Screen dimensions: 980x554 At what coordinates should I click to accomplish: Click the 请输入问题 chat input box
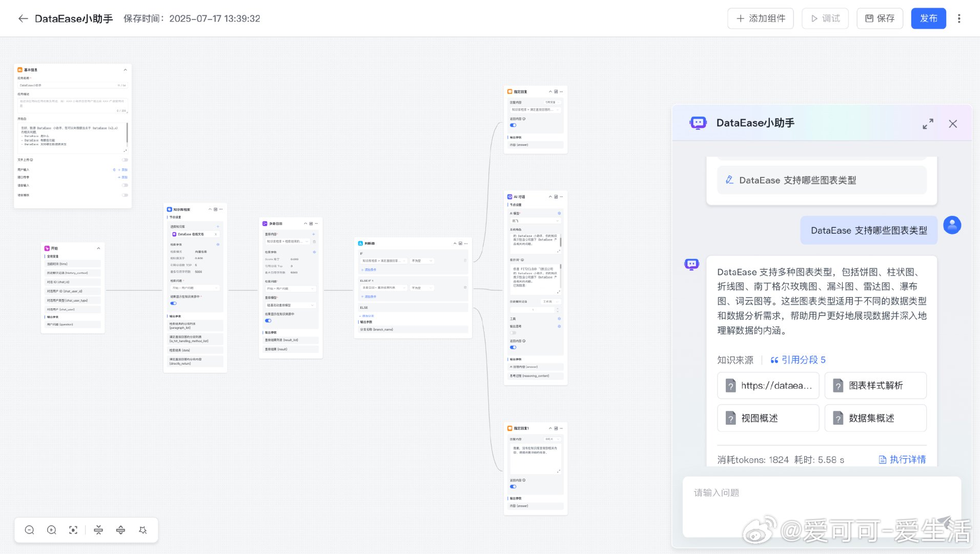coord(822,506)
